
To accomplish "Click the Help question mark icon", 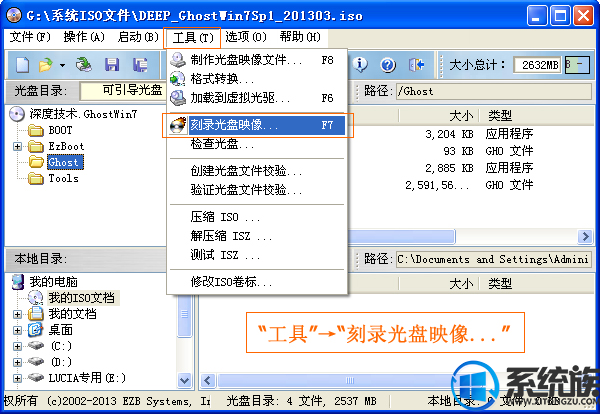I will (x=388, y=65).
